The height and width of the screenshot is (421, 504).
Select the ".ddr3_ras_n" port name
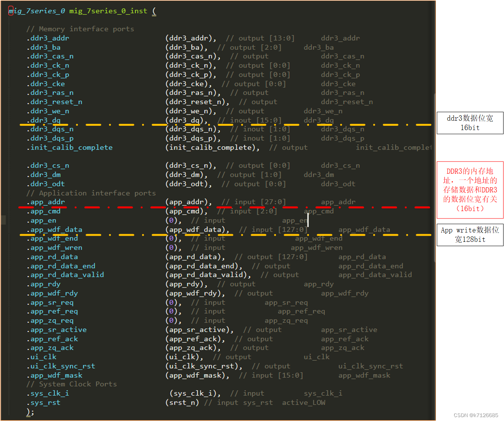pos(50,93)
